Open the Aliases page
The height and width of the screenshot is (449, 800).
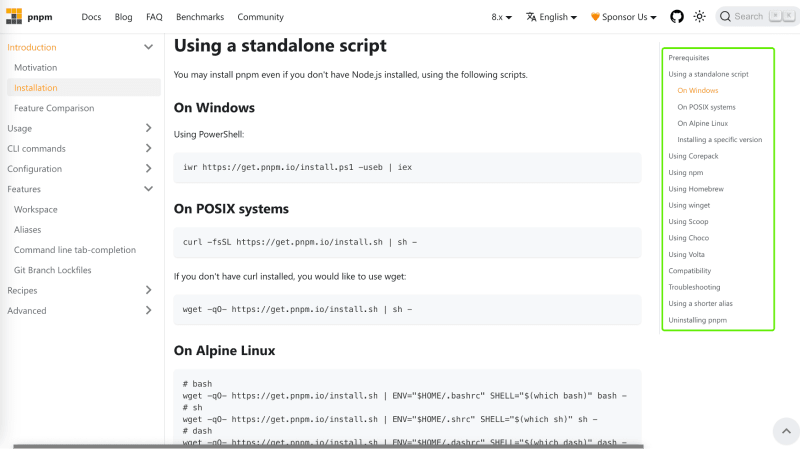(28, 230)
